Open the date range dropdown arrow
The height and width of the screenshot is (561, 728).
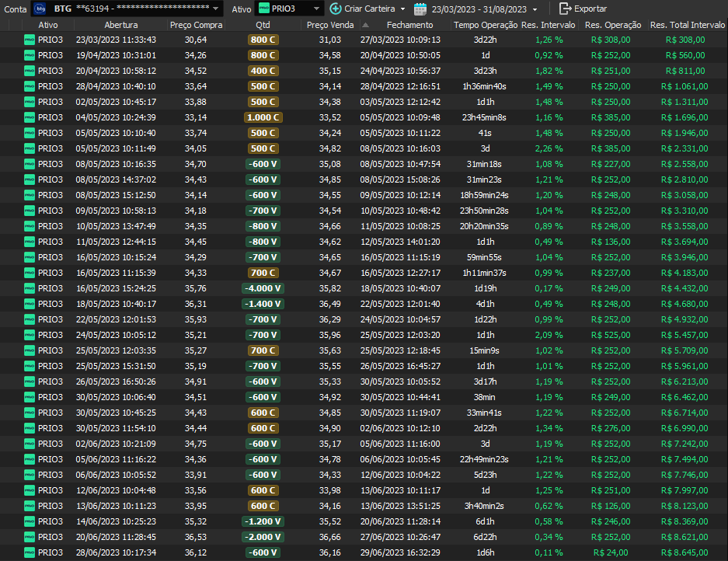535,9
